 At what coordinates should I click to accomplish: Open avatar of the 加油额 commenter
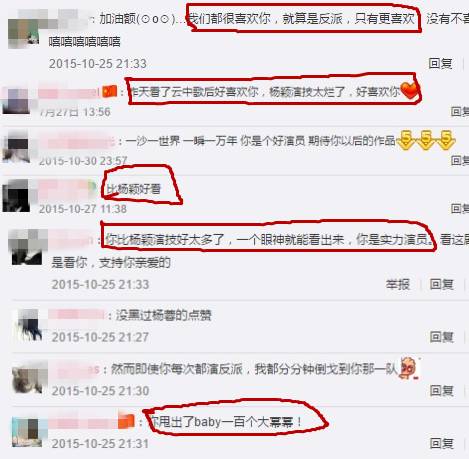tap(23, 34)
